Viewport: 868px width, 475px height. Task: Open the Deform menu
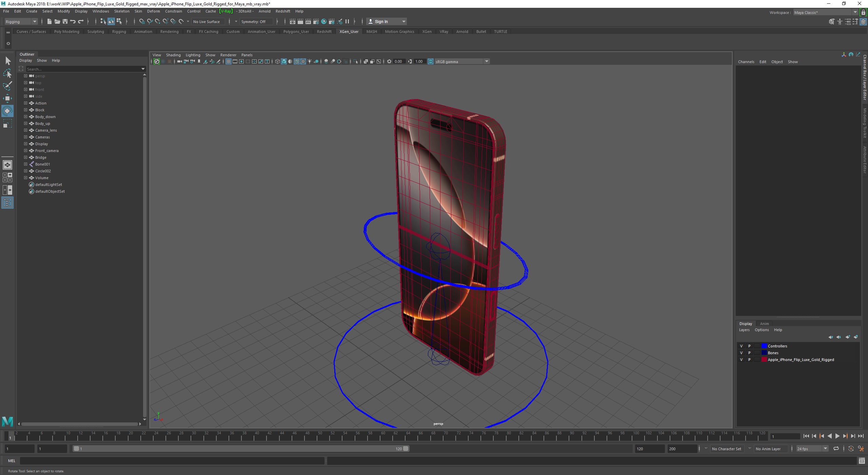tap(153, 11)
